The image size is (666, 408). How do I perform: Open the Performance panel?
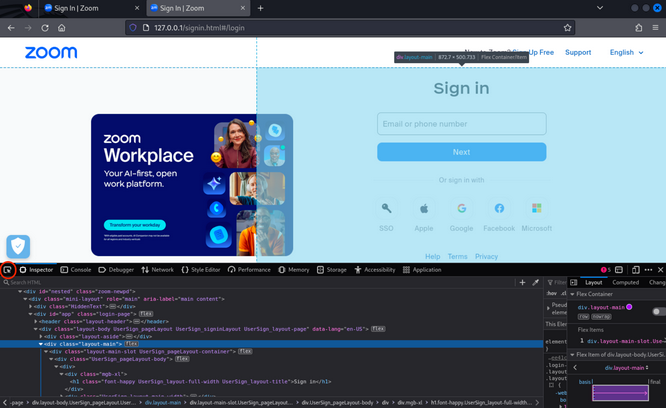(249, 270)
